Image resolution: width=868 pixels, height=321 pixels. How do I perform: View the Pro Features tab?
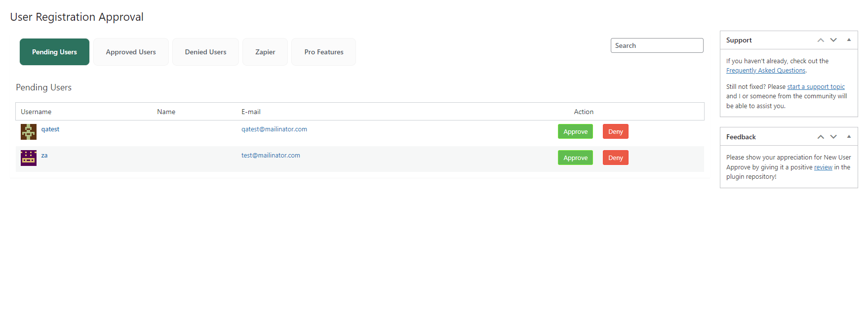pos(324,52)
